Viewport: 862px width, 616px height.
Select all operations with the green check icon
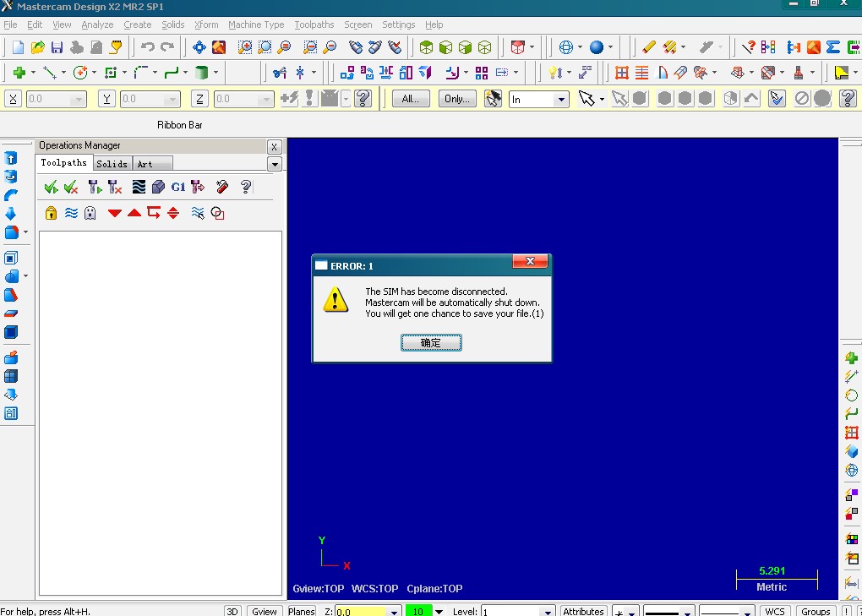(51, 188)
